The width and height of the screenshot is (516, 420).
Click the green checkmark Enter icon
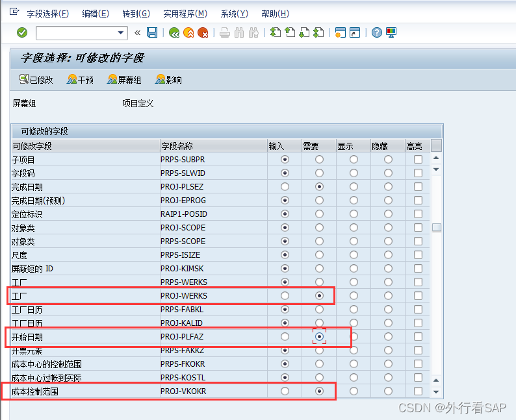coord(22,32)
